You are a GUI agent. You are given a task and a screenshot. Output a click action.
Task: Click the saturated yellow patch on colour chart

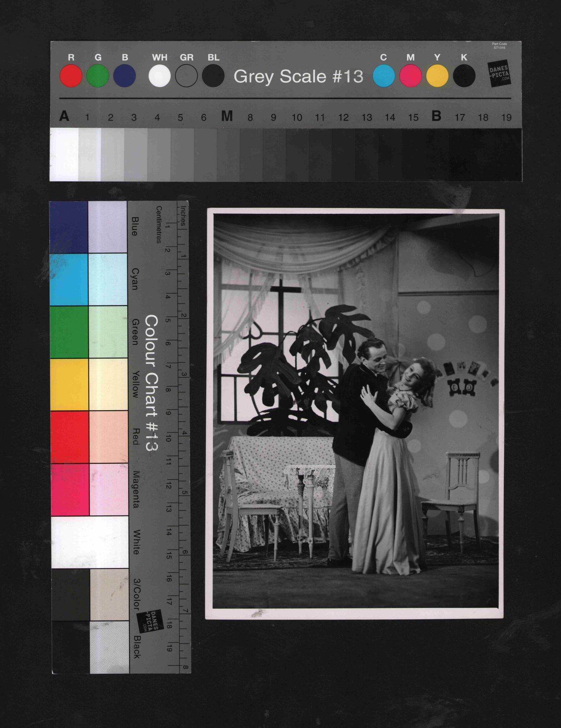point(69,384)
